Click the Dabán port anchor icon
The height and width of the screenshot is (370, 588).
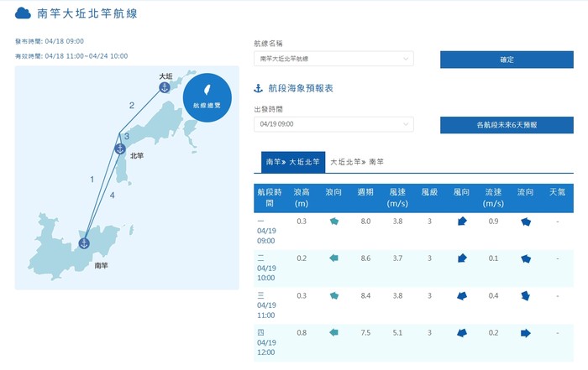coord(165,87)
